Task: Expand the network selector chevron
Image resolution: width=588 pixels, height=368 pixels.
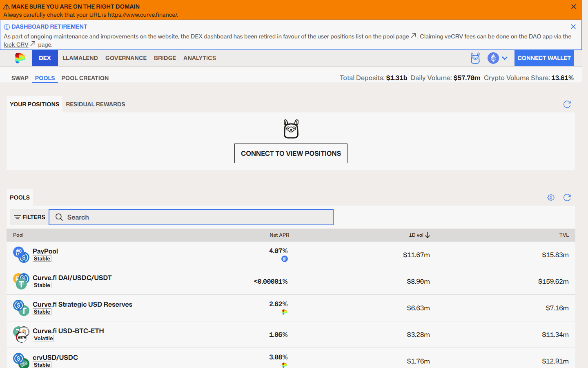Action: 505,58
